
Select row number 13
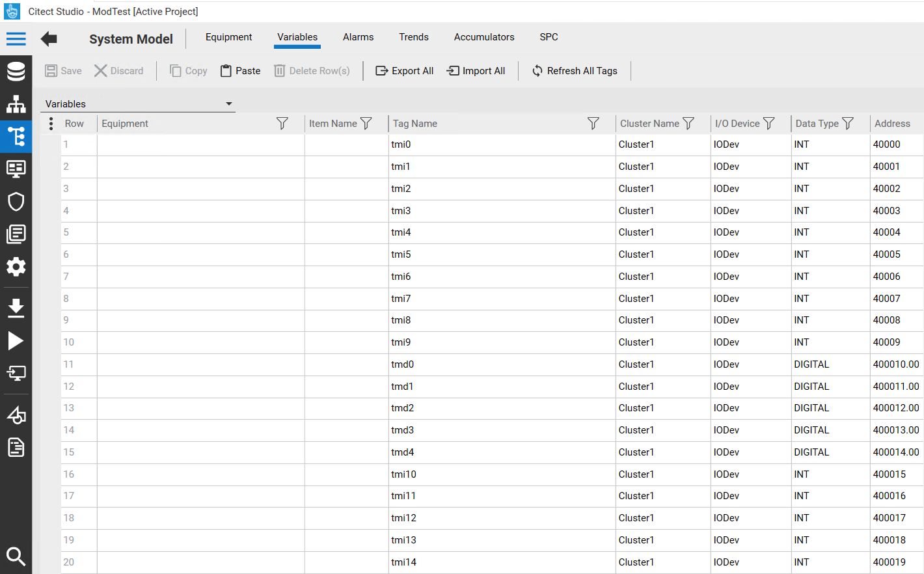[x=79, y=408]
